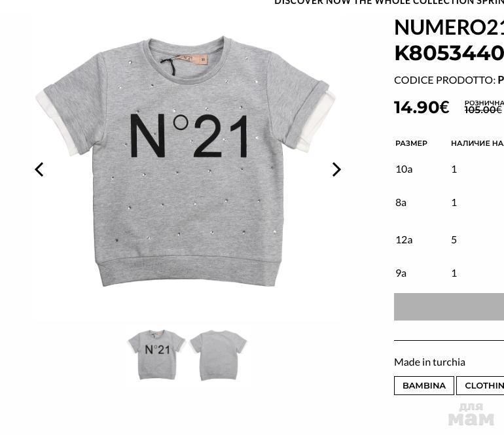Click the НАЛИЧИЕ column header
This screenshot has height=435, width=504.
[x=477, y=143]
